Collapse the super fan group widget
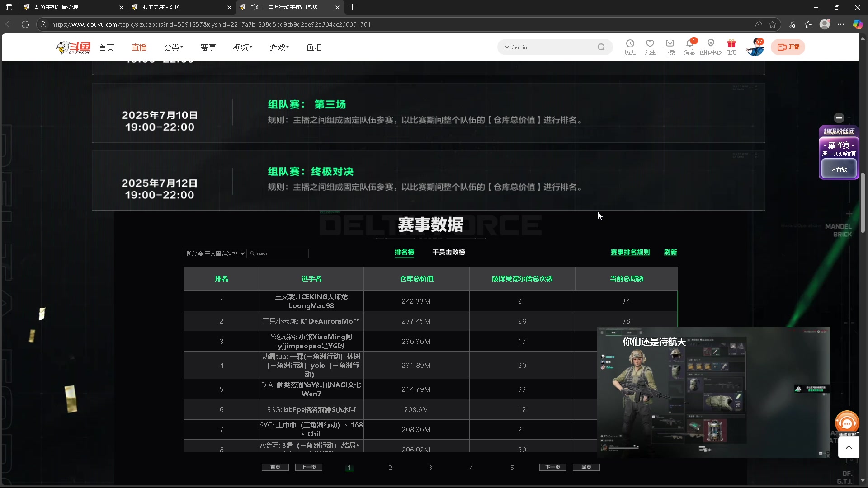Viewport: 868px width, 488px height. (839, 118)
